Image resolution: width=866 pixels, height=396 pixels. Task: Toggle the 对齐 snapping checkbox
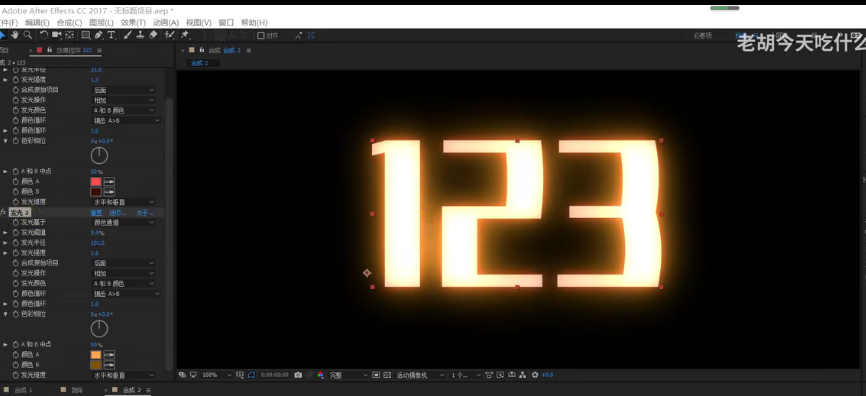(x=261, y=35)
